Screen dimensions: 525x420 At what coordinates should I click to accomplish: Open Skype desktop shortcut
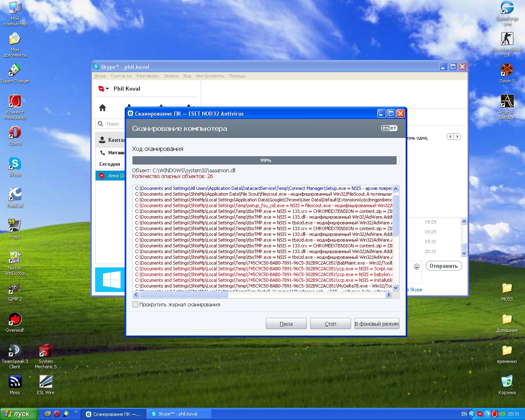click(15, 167)
